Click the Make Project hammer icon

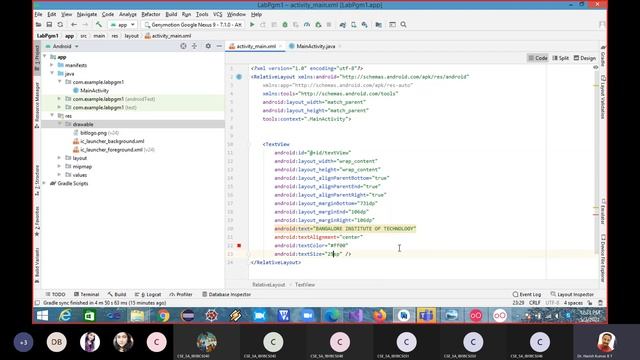click(x=98, y=25)
